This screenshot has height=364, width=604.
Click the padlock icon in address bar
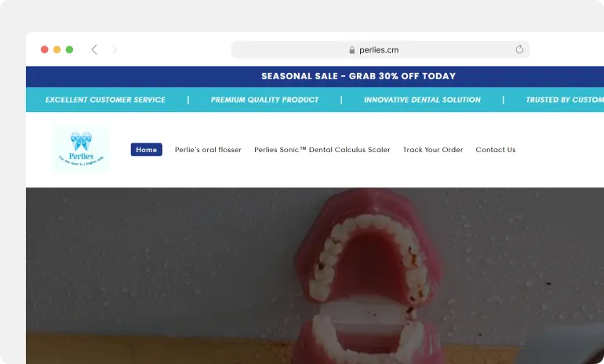coord(351,50)
